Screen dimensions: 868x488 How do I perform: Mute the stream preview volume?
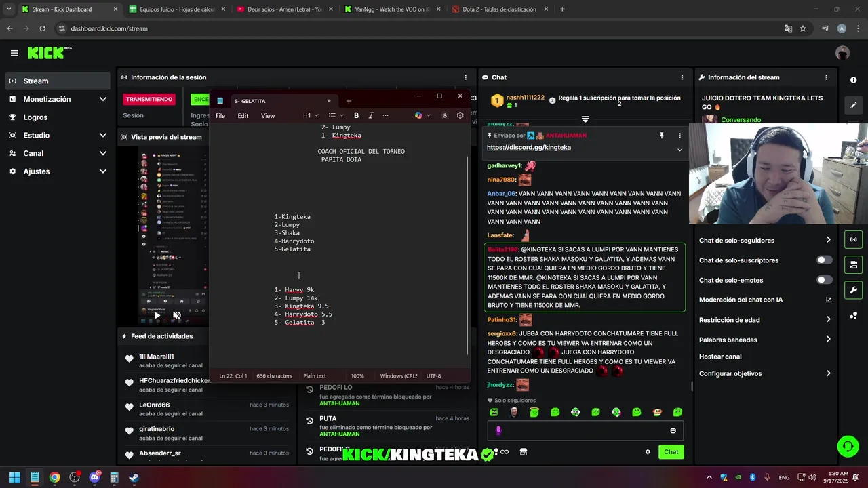[176, 315]
